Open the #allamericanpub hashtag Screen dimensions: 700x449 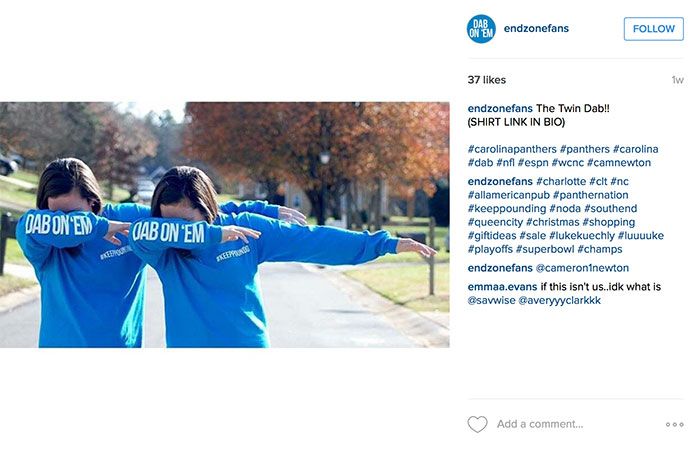click(x=508, y=195)
